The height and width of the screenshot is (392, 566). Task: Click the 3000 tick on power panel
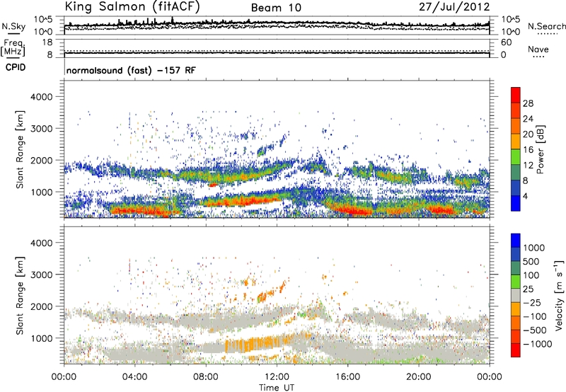[41, 129]
